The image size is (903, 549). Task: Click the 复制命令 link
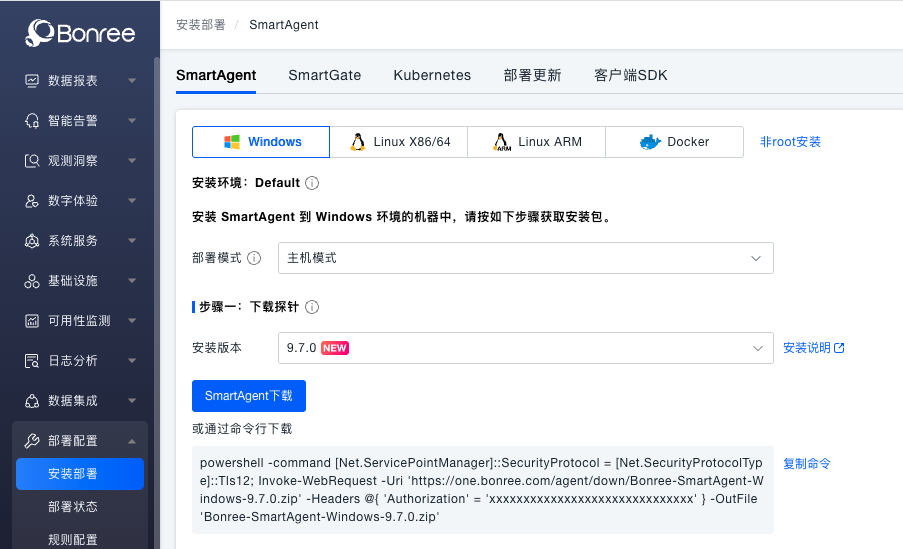806,464
